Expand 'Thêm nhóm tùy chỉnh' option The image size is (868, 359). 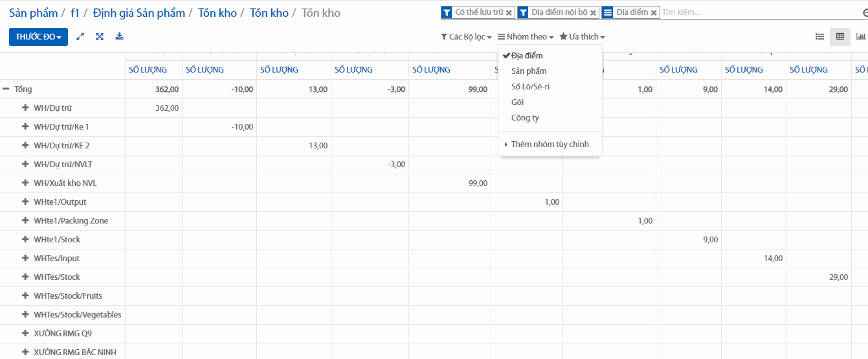pos(550,145)
